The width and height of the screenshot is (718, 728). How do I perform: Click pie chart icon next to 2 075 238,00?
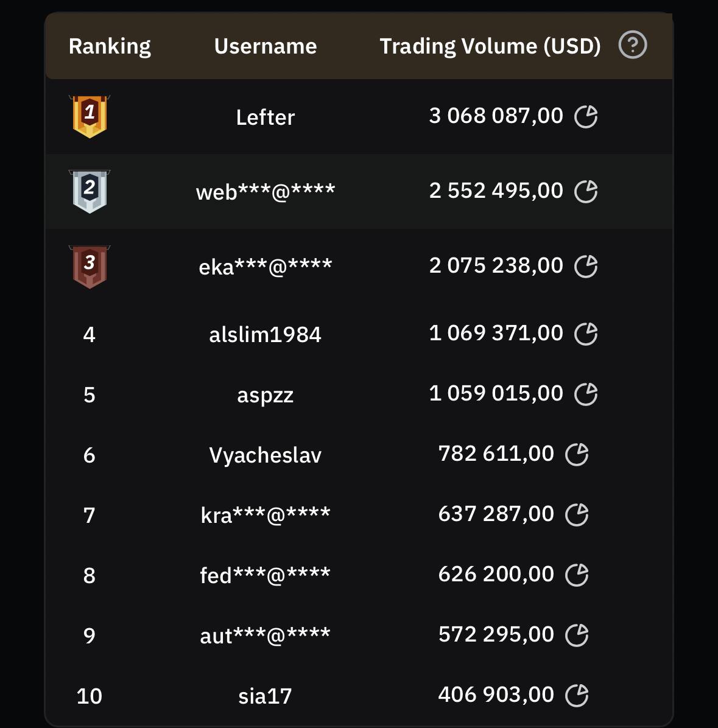point(586,266)
